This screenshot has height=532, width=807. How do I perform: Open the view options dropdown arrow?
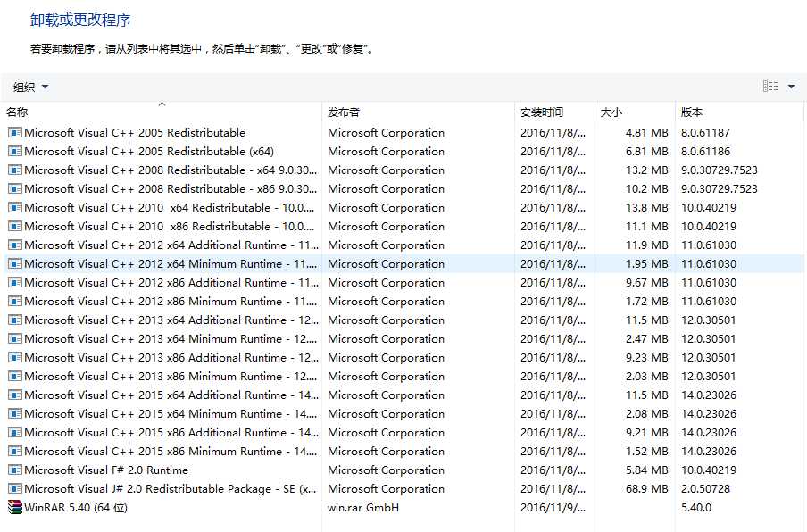coord(792,87)
